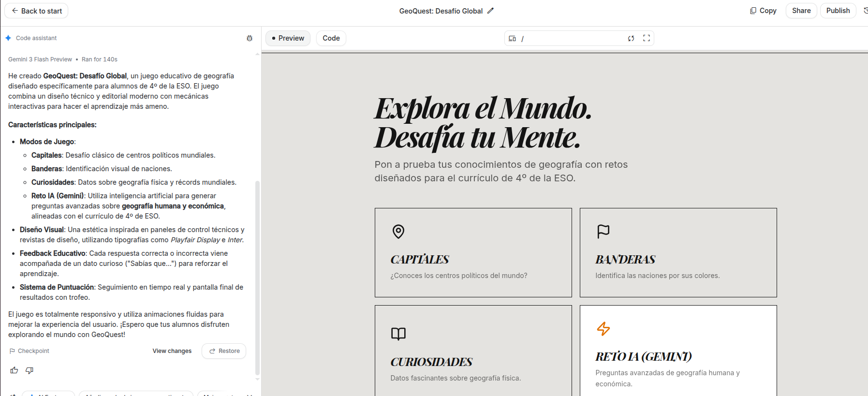The height and width of the screenshot is (396, 868).
Task: Click the device preview toggle icon
Action: coord(512,38)
